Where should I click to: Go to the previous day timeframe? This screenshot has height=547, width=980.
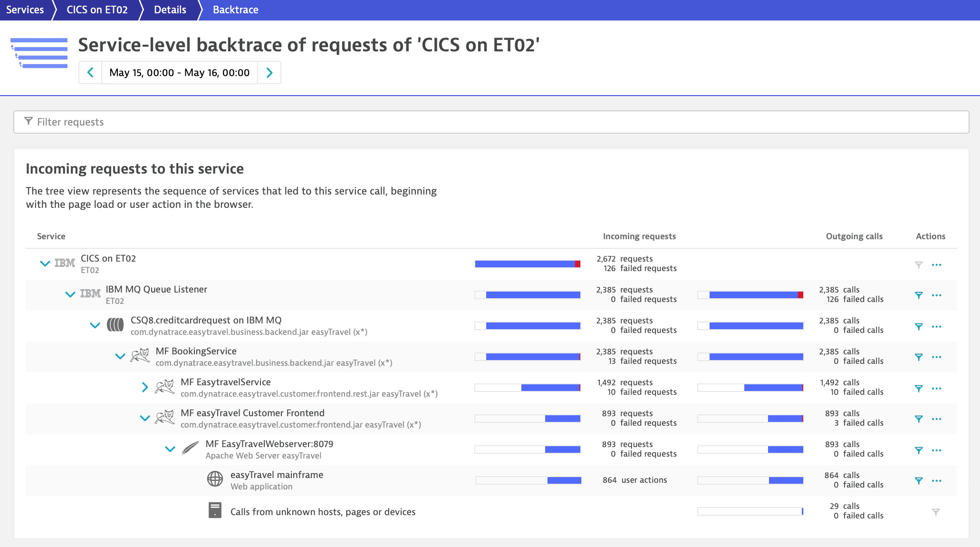[90, 72]
